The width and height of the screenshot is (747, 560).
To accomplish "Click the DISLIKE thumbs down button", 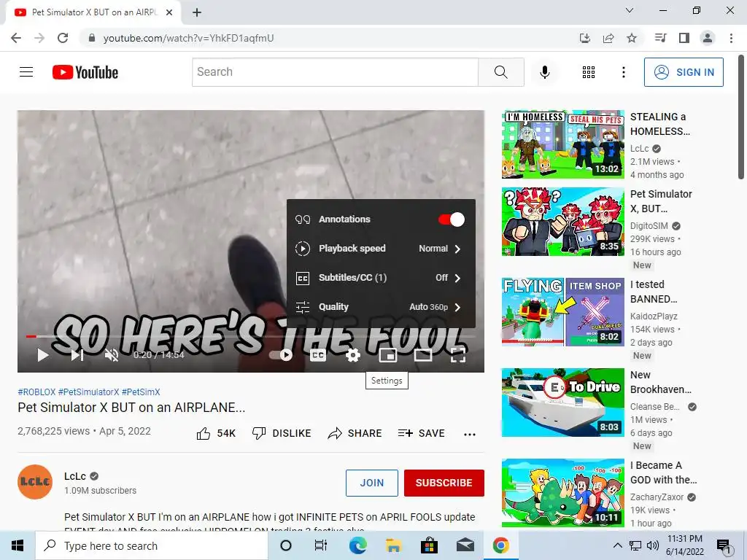I will 282,433.
